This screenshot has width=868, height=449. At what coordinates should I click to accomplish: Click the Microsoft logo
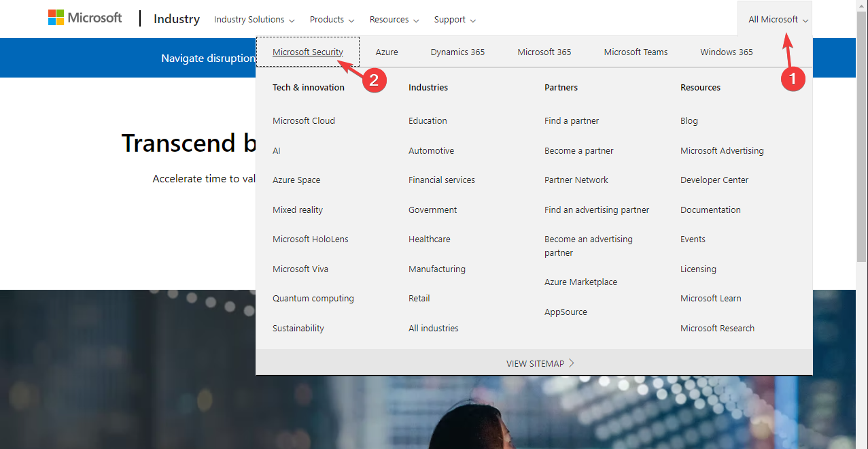point(85,18)
